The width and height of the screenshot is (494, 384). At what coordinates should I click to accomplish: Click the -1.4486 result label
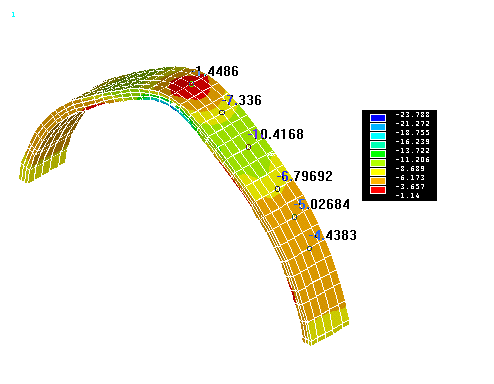(216, 71)
